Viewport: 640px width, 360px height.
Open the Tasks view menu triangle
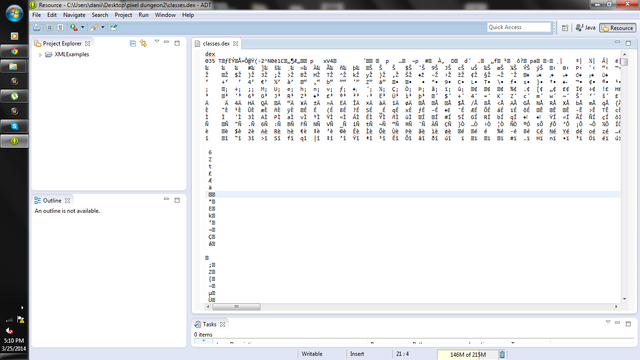click(x=608, y=322)
